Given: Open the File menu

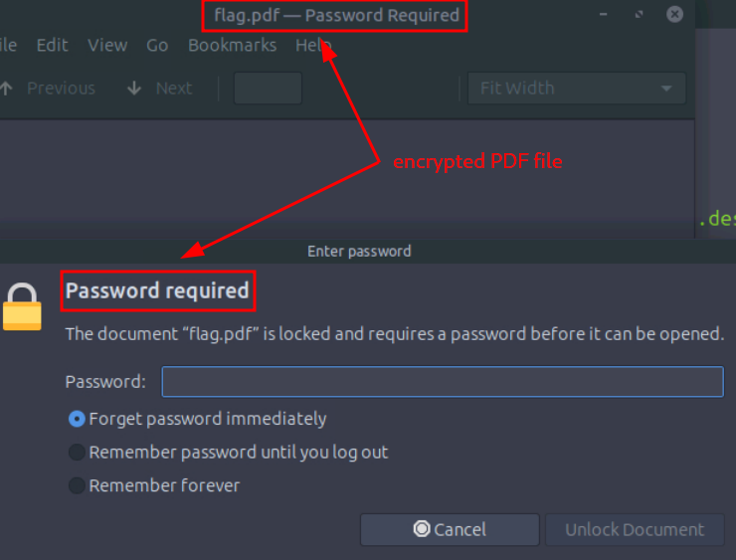Looking at the screenshot, I should coord(8,46).
